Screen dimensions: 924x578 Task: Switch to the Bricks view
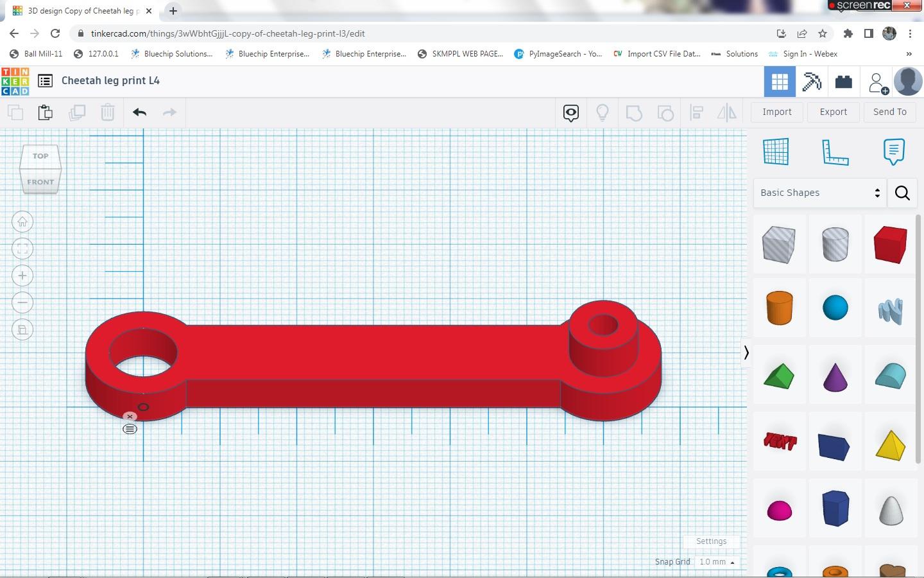tap(844, 82)
